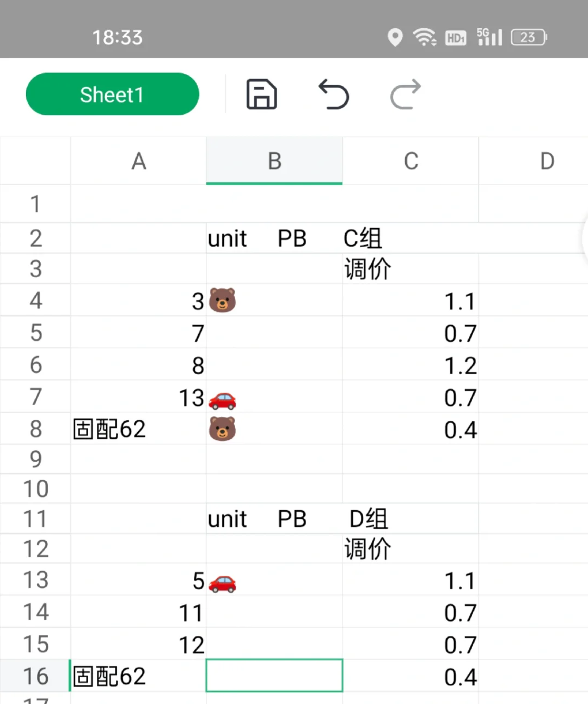Tap the bear emoji in row 8
The height and width of the screenshot is (704, 588).
(x=222, y=429)
